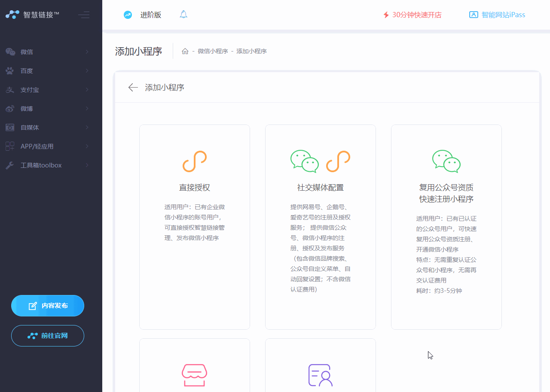Click 微信小程序 breadcrumb link

click(x=213, y=51)
